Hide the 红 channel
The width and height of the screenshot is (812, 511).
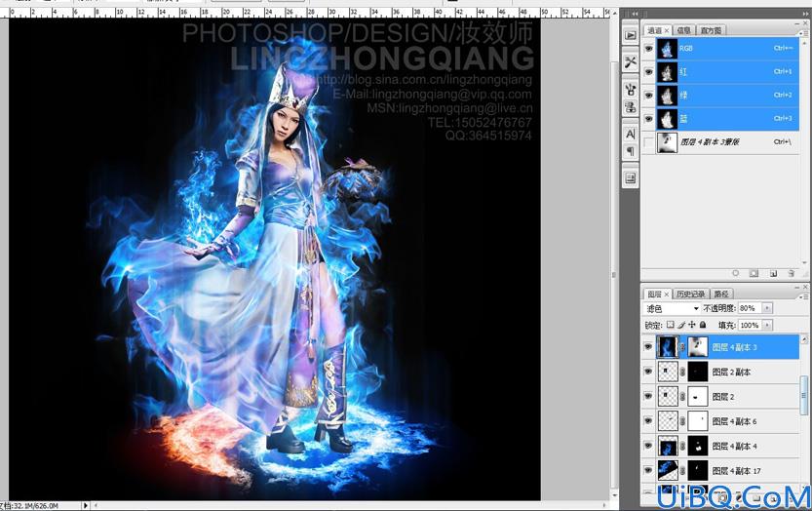(x=648, y=71)
